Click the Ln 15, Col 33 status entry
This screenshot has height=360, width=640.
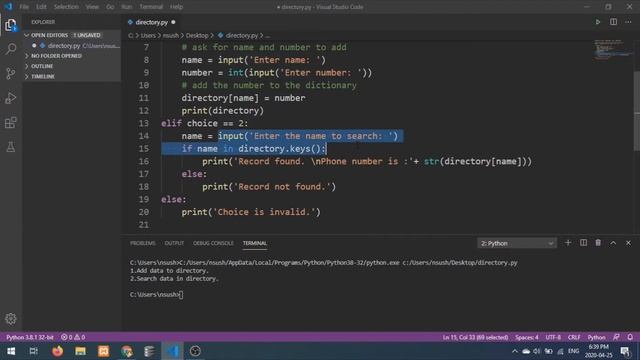tap(475, 337)
